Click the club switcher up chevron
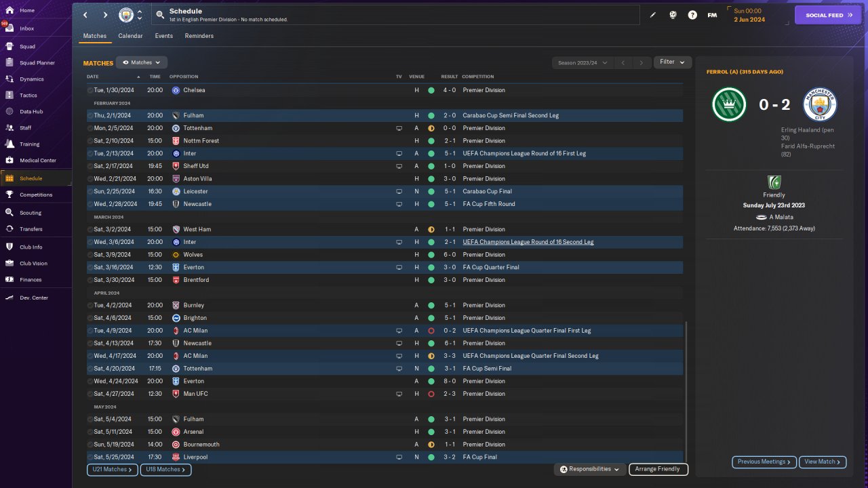The image size is (868, 488). coord(140,12)
